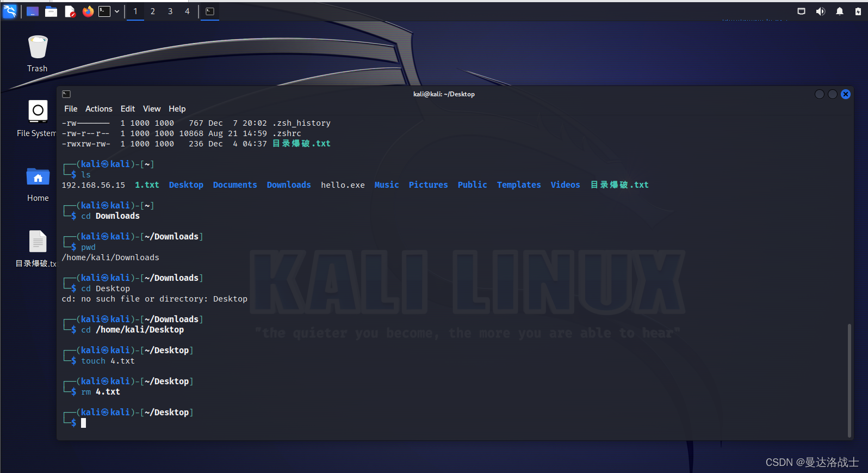Image resolution: width=868 pixels, height=473 pixels.
Task: Open the display/screen tray icon
Action: click(801, 11)
